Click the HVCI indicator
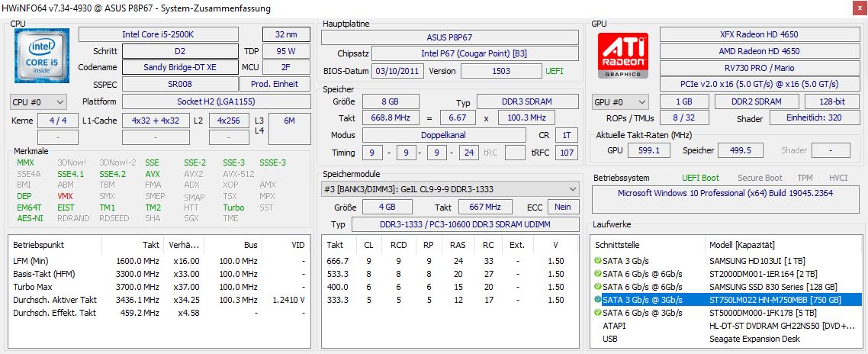The image size is (868, 354). [838, 178]
